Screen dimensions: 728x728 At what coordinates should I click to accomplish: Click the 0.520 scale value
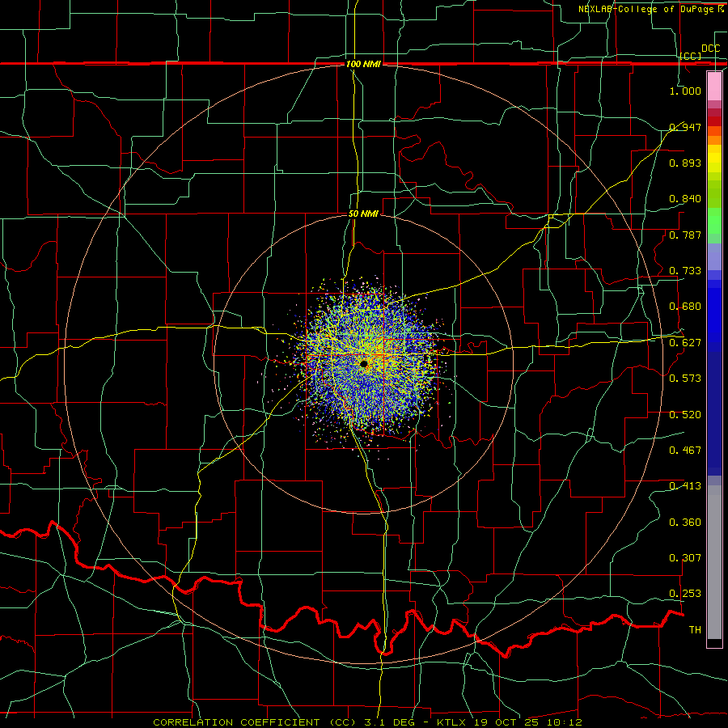(685, 415)
